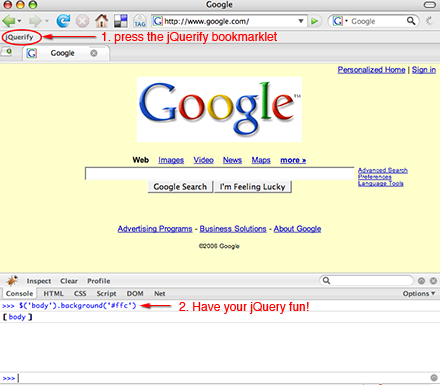Go back with the green back arrow
440x385 pixels.
8,21
